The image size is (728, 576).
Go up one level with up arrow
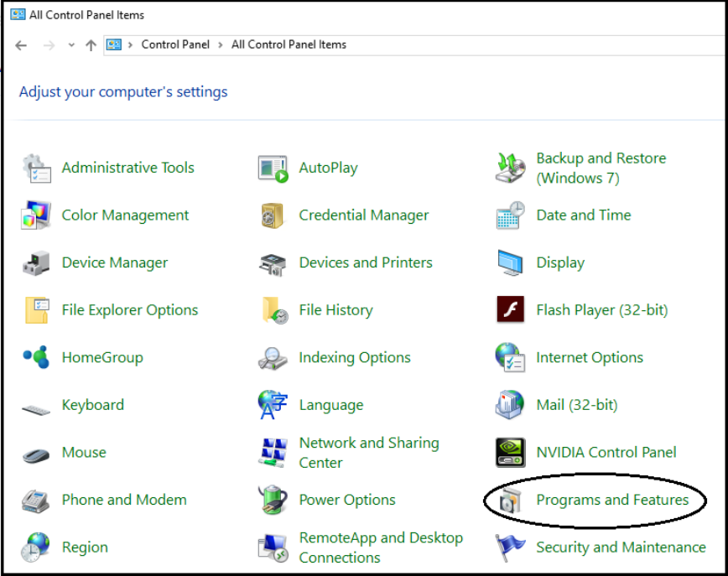[x=91, y=45]
